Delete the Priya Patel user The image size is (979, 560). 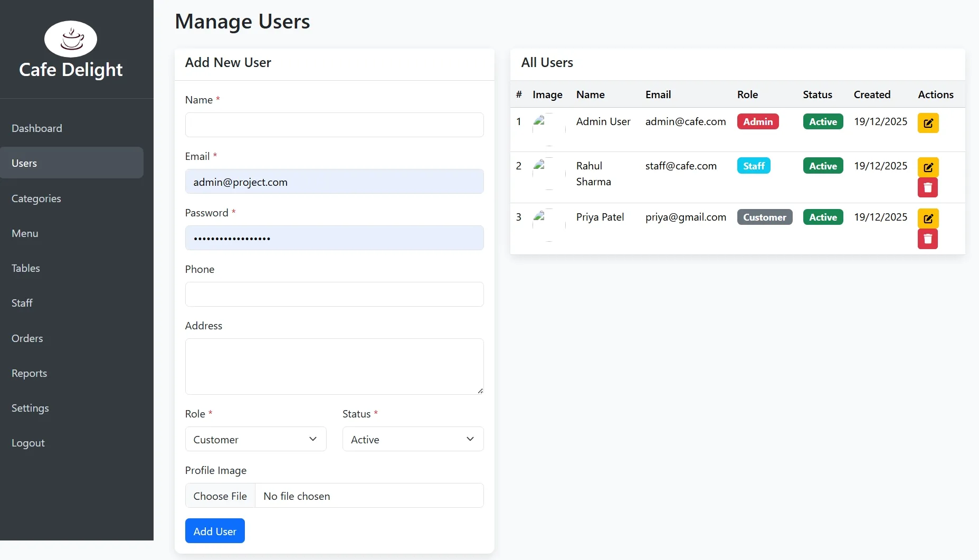click(928, 239)
